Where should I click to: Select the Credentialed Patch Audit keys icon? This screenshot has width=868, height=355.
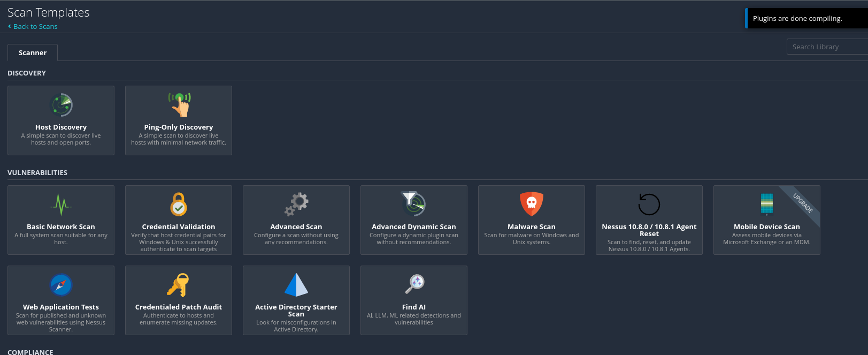(x=178, y=285)
